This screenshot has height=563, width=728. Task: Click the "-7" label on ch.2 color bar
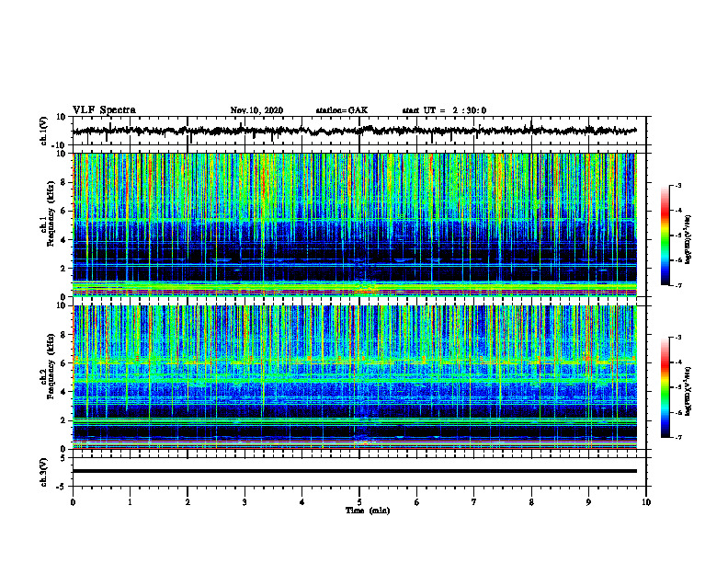click(x=677, y=437)
